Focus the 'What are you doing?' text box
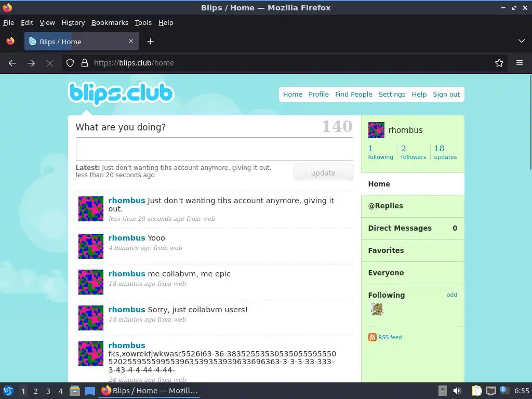Image resolution: width=532 pixels, height=399 pixels. [x=215, y=149]
